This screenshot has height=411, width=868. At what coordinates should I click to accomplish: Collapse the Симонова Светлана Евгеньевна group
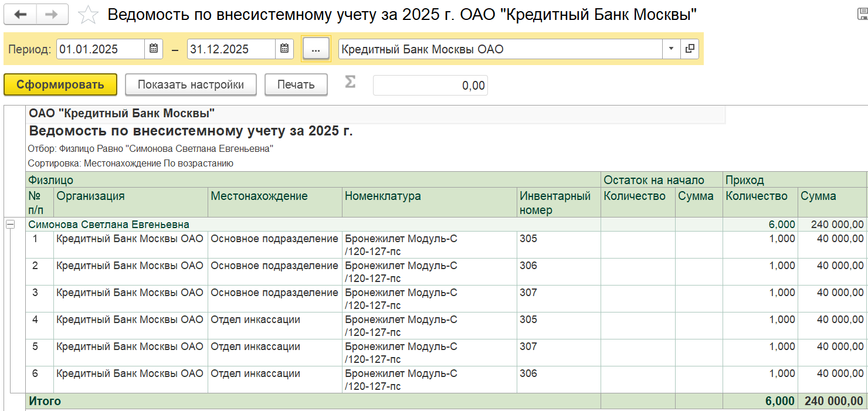coord(10,225)
